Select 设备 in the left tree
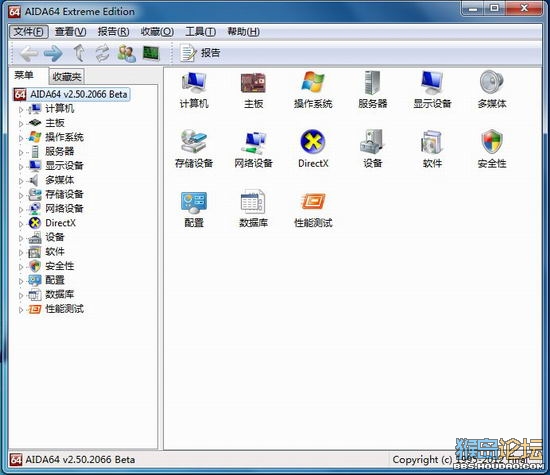Viewport: 550px width, 475px height. click(54, 238)
